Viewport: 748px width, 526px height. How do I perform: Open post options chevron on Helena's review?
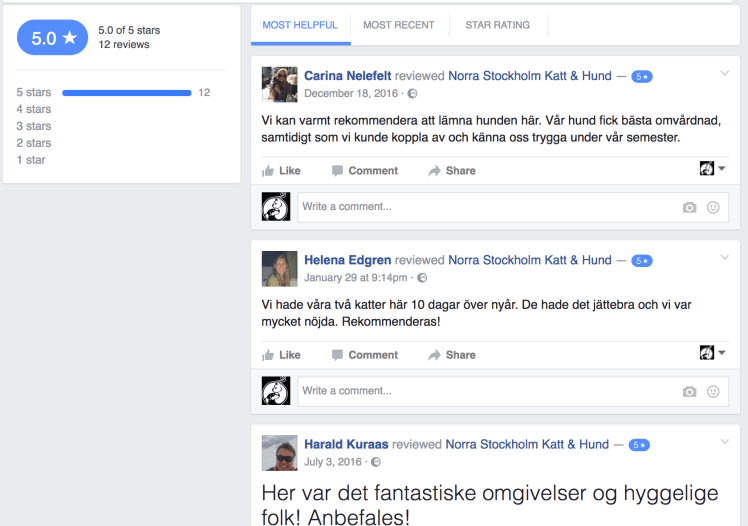tap(725, 258)
